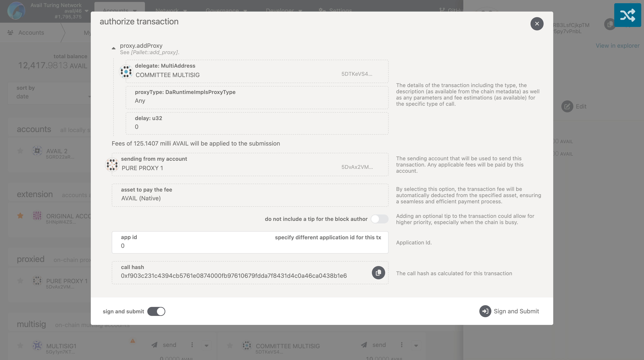Click the COMMITTEE MULTISIG delegate identicon
This screenshot has width=644, height=360.
(x=126, y=72)
